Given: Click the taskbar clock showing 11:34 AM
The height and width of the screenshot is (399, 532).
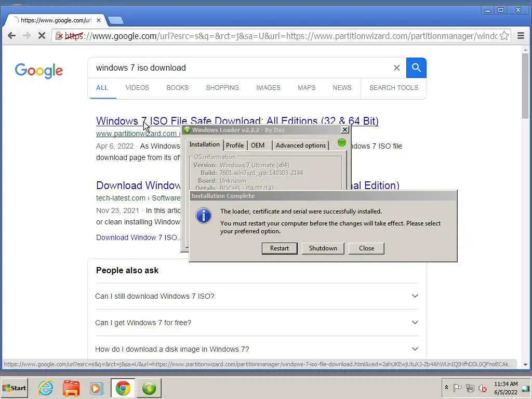Looking at the screenshot, I should pos(506,388).
